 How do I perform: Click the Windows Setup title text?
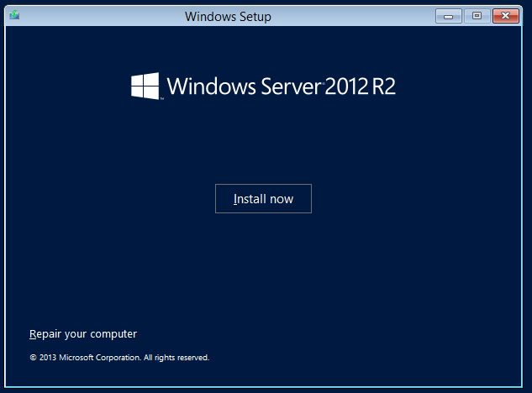click(228, 17)
